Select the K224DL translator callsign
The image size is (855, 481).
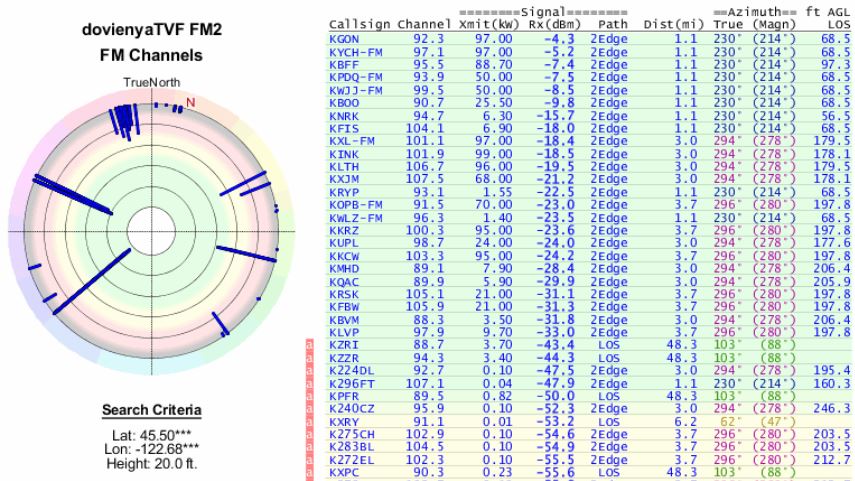coord(350,369)
